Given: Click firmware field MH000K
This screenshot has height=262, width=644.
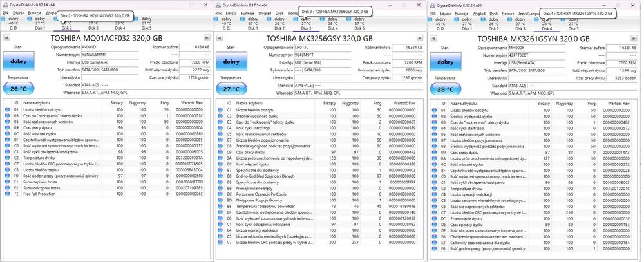Looking at the screenshot, I should pos(537,48).
